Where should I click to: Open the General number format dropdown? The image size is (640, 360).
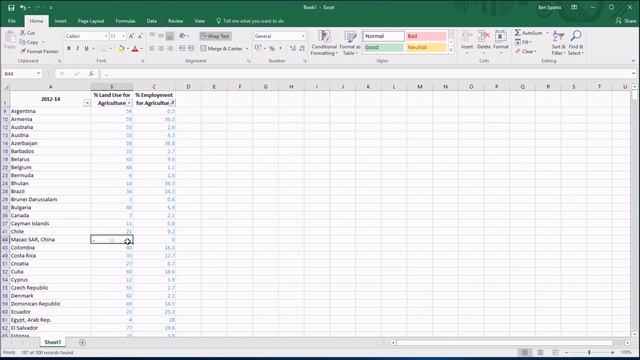(303, 36)
